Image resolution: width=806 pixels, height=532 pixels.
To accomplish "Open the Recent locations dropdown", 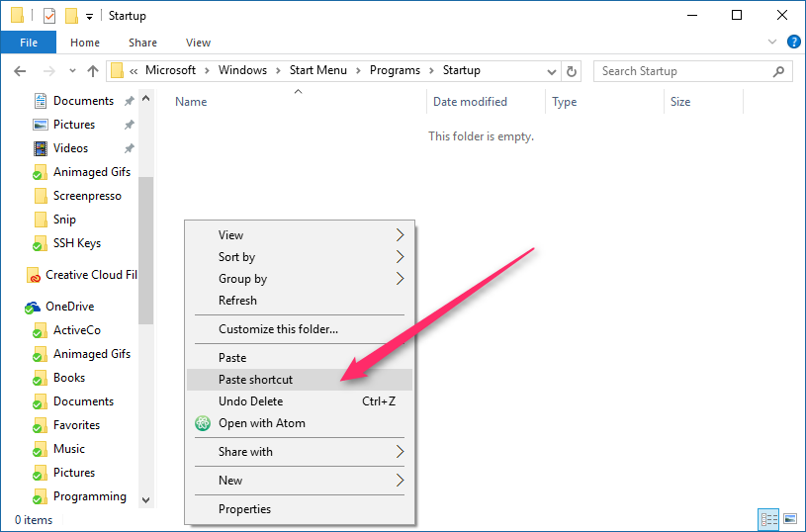I will pos(72,71).
